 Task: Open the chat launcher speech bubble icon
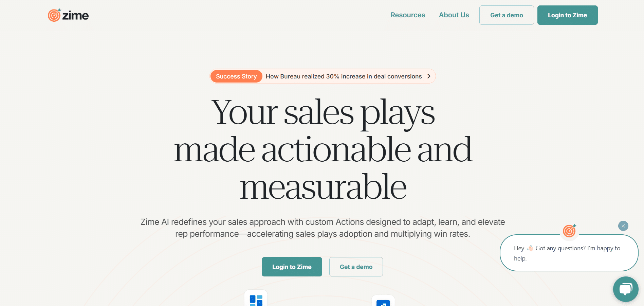(625, 289)
